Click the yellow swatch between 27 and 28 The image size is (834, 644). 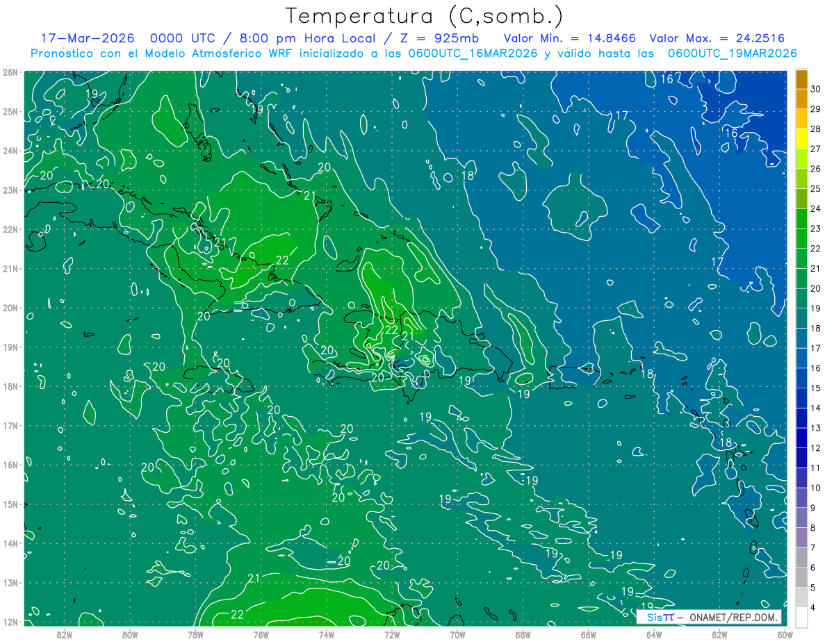(801, 139)
